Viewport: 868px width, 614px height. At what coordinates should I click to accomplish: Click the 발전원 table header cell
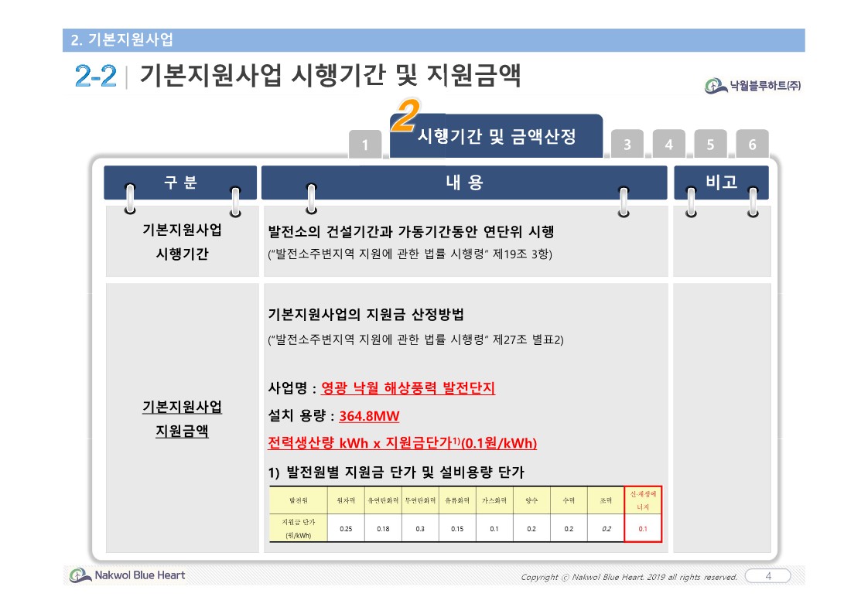click(x=299, y=500)
